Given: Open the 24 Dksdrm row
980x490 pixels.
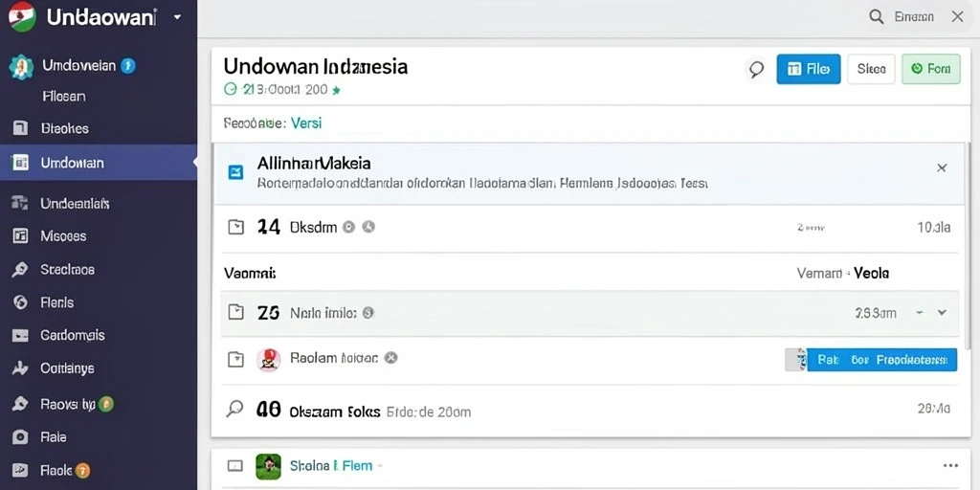Looking at the screenshot, I should pyautogui.click(x=590, y=228).
